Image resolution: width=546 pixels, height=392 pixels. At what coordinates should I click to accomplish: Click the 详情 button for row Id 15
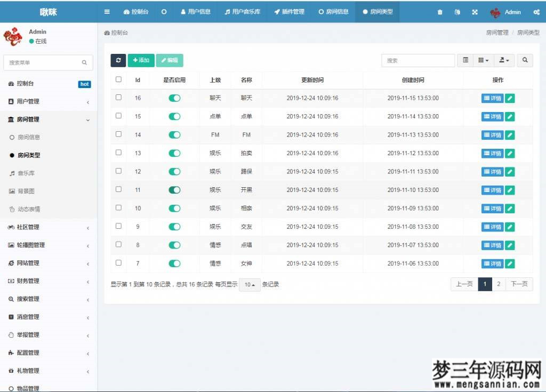[x=492, y=116]
